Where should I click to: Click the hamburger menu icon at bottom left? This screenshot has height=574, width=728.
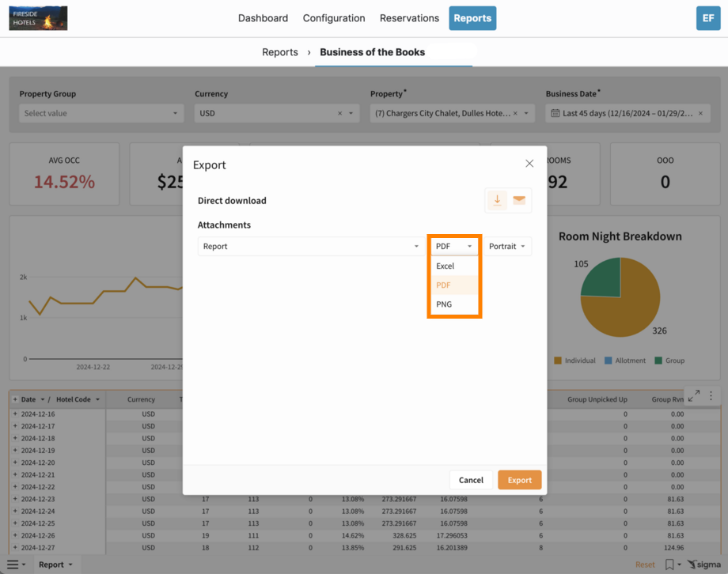tap(13, 565)
